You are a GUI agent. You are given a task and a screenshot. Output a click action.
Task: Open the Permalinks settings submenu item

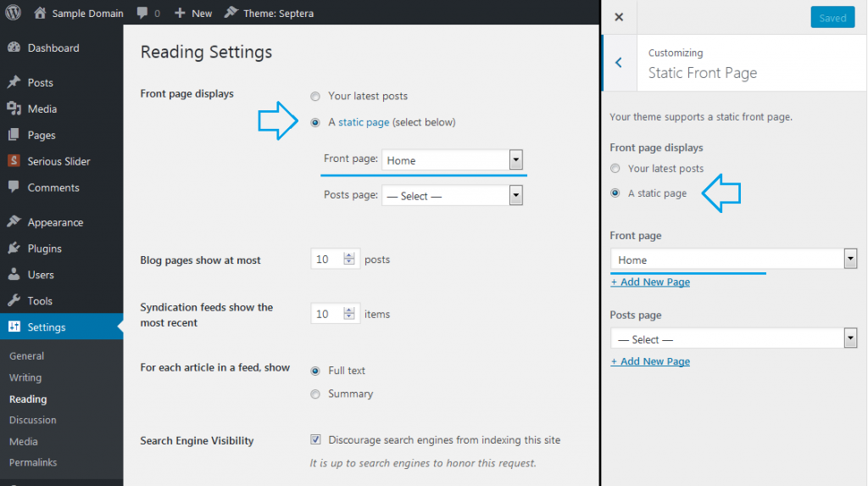pyautogui.click(x=33, y=462)
